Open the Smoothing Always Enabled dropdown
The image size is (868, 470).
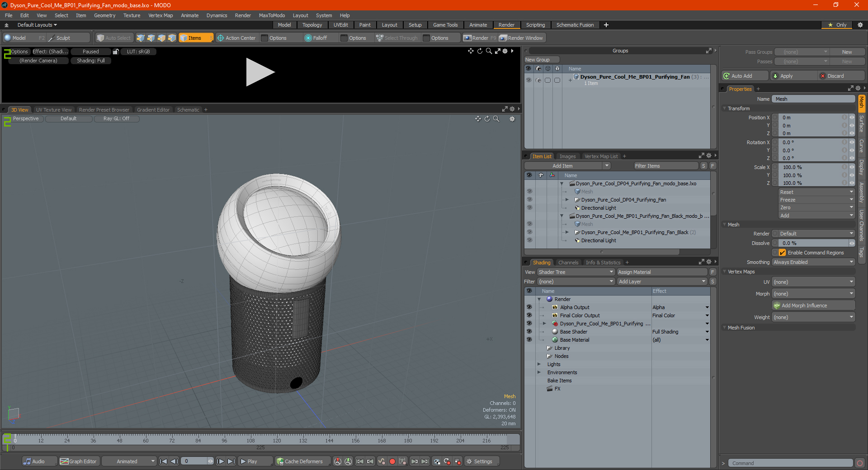coord(813,262)
